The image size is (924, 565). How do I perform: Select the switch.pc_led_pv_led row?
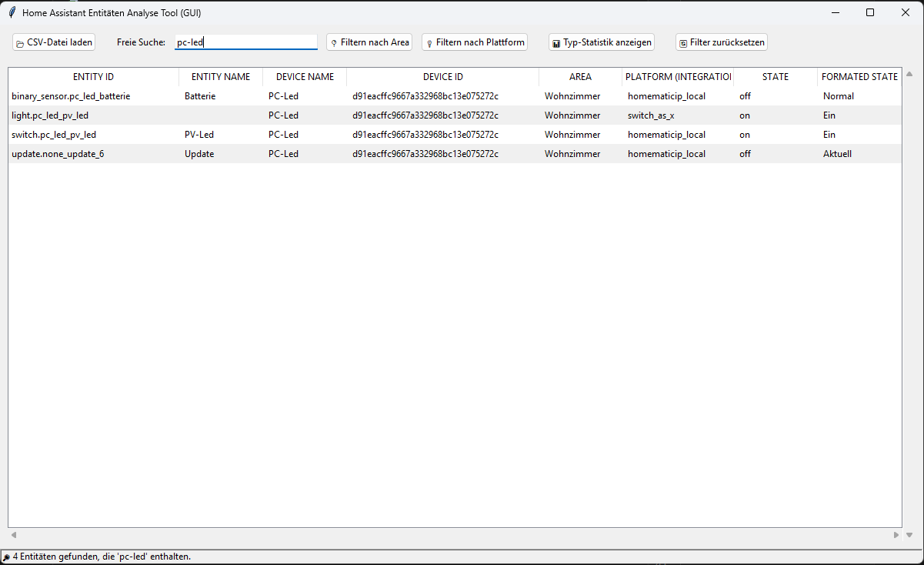point(54,135)
